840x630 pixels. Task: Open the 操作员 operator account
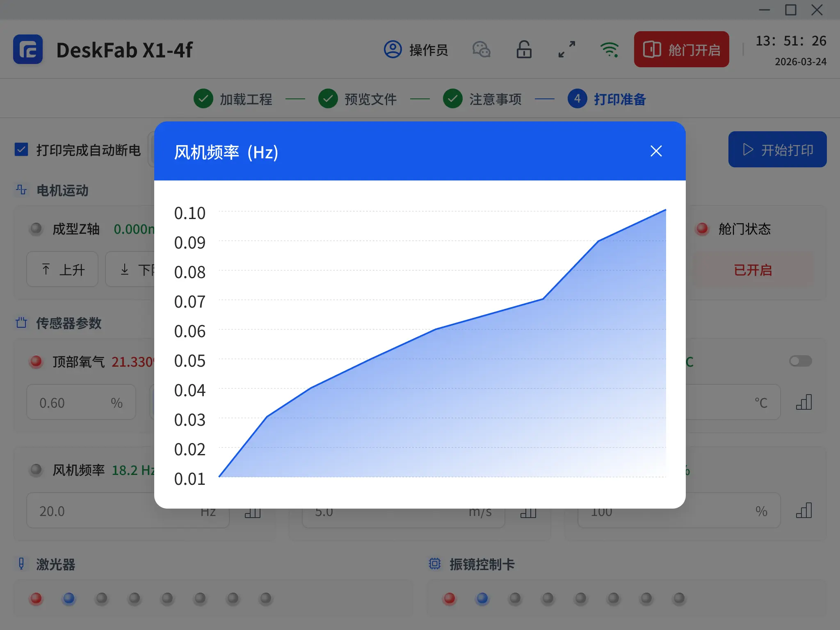tap(415, 50)
